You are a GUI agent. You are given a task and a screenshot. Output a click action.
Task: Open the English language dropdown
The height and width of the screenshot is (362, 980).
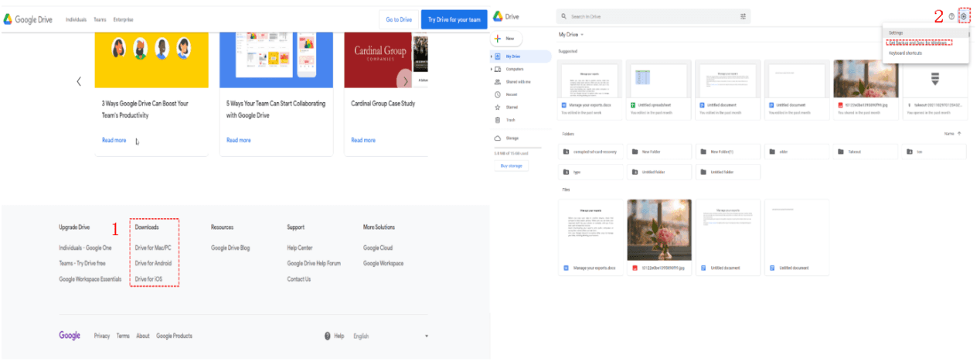(390, 336)
